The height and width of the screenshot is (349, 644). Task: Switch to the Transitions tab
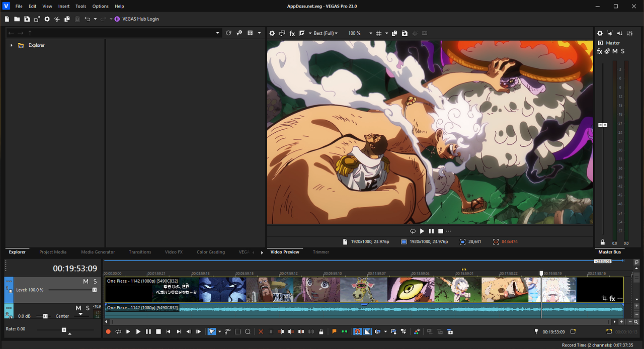pyautogui.click(x=140, y=252)
